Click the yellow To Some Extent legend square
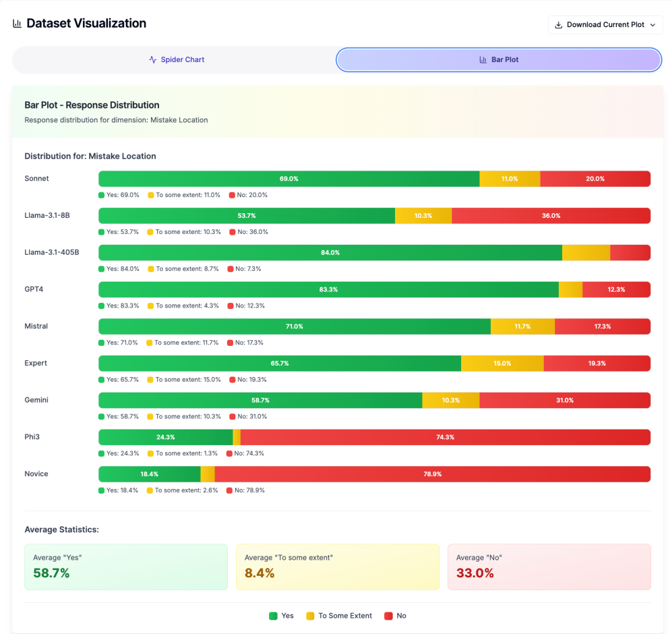The image size is (672, 634). 310,616
